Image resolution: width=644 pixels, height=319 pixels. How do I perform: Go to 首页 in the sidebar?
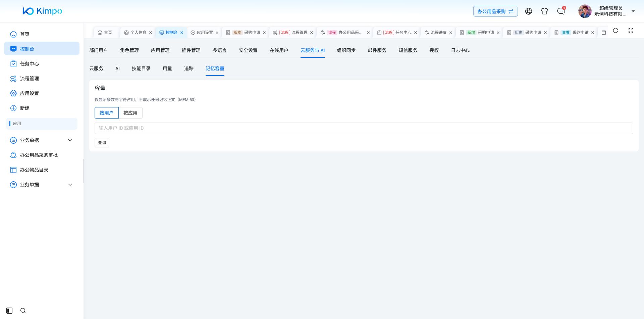[x=42, y=34]
